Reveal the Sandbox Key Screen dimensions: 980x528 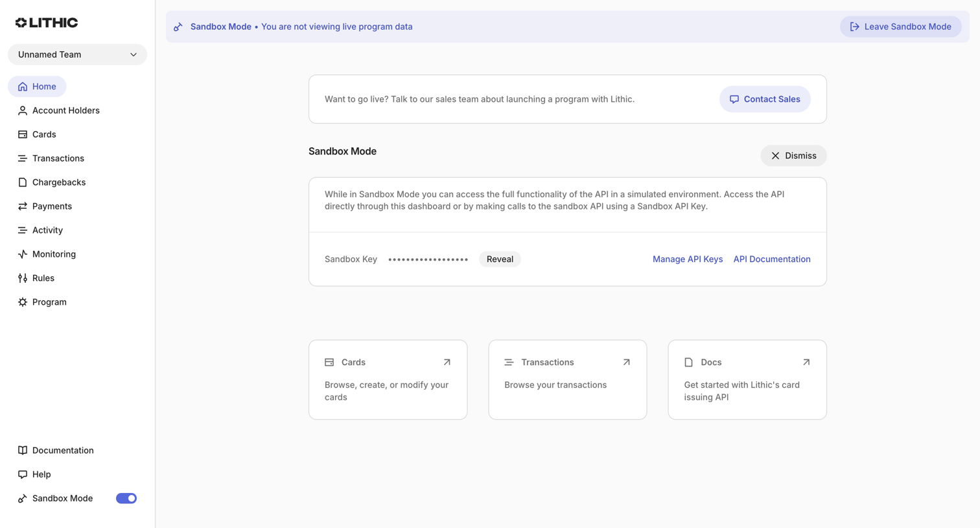[500, 259]
